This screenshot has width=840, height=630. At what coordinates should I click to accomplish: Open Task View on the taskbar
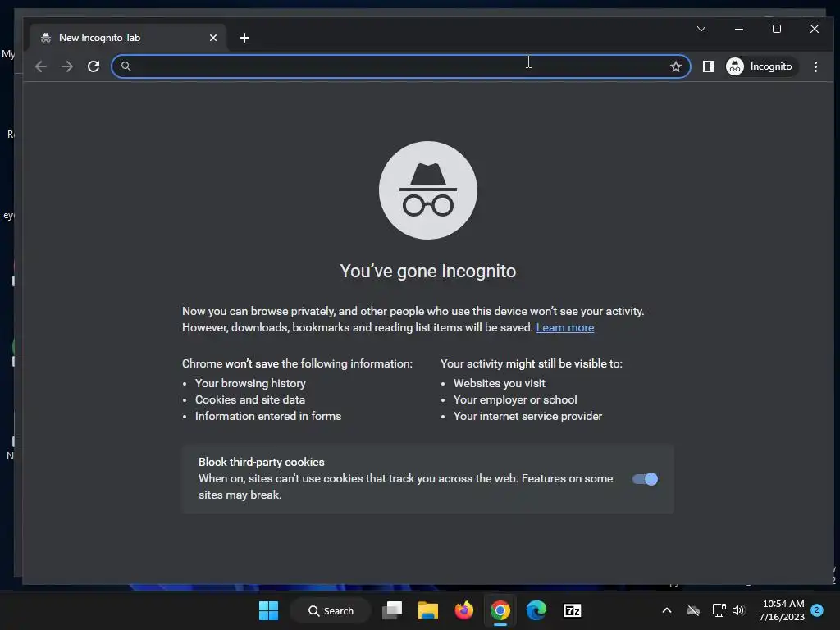[392, 610]
